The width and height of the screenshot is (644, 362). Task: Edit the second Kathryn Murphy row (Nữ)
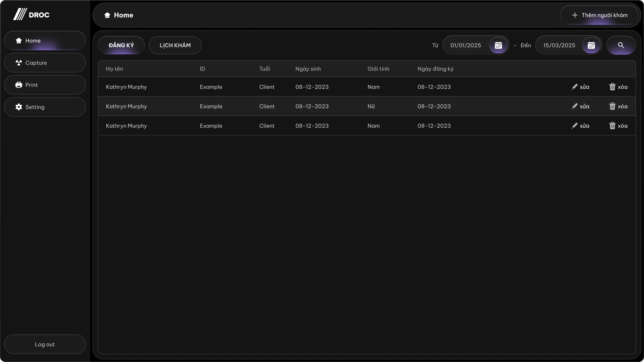pos(580,106)
